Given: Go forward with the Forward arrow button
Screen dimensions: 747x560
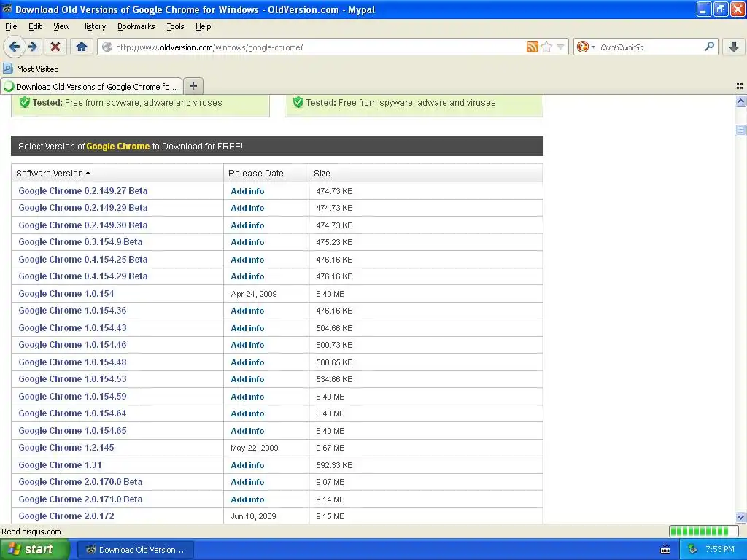Looking at the screenshot, I should 33,47.
